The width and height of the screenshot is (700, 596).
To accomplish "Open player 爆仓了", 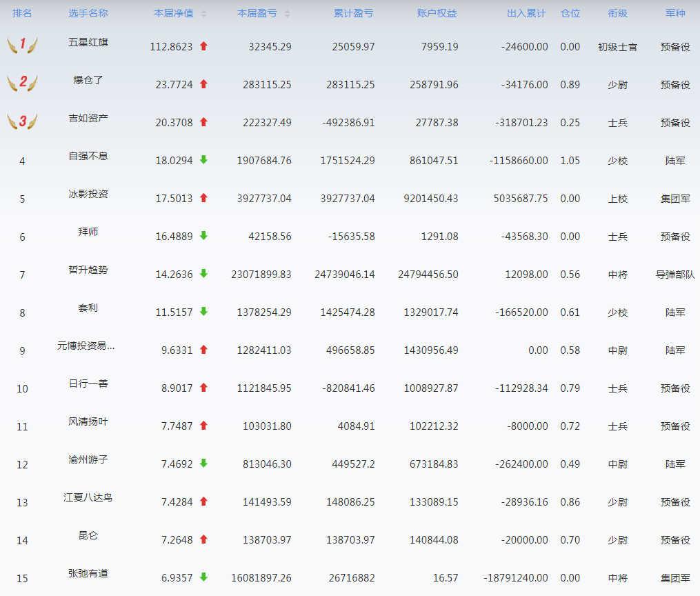I will tap(88, 80).
